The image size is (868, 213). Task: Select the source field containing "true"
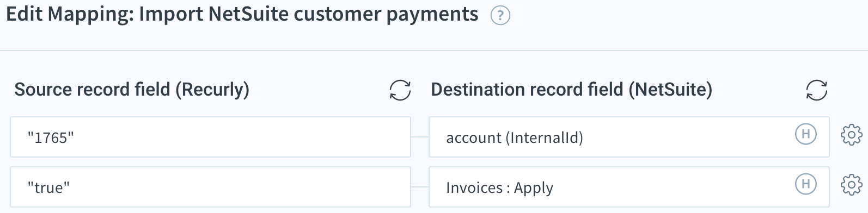(210, 187)
